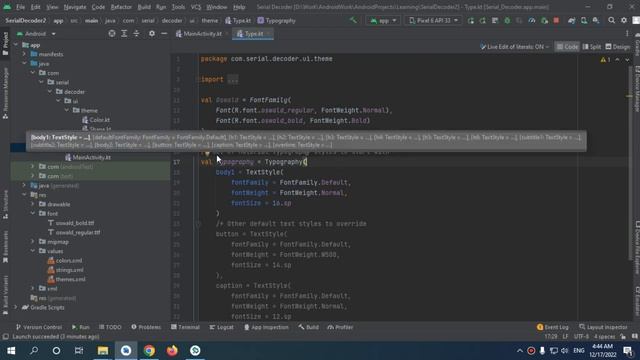The image size is (640, 360).
Task: Switch editor to Split view
Action: click(592, 47)
